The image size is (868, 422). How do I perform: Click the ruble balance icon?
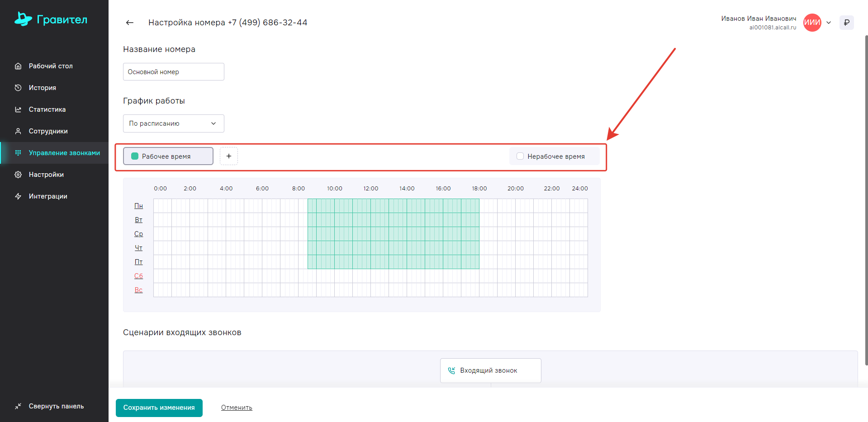pos(846,23)
